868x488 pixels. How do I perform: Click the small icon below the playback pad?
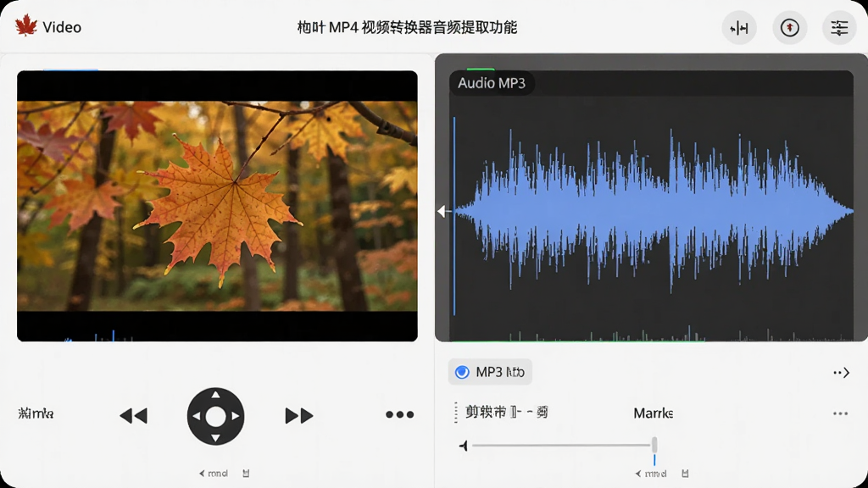point(246,474)
